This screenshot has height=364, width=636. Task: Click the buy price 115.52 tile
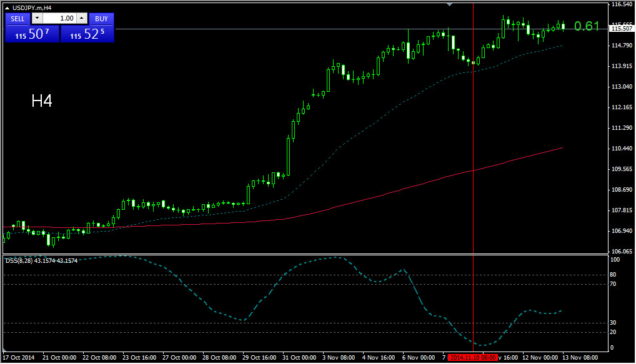point(87,34)
